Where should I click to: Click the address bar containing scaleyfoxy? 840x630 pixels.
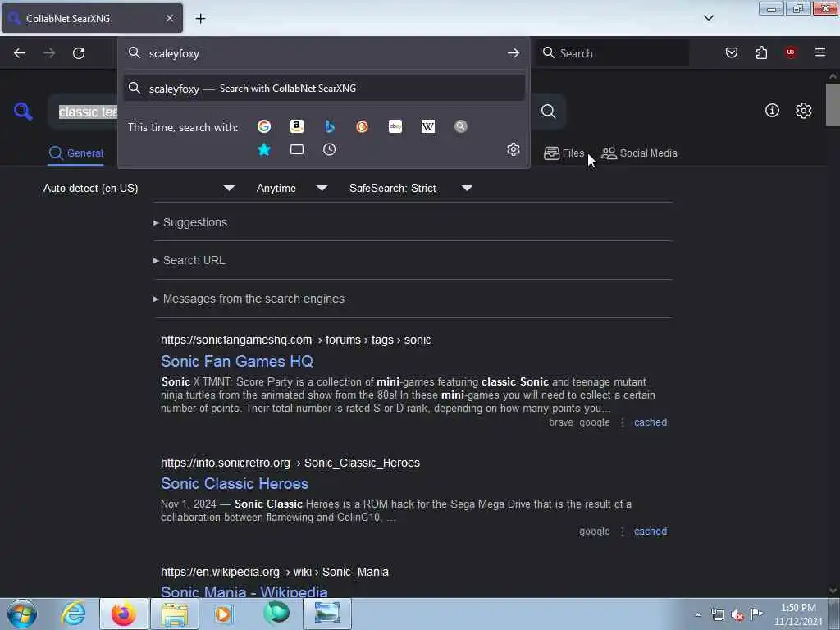[324, 53]
